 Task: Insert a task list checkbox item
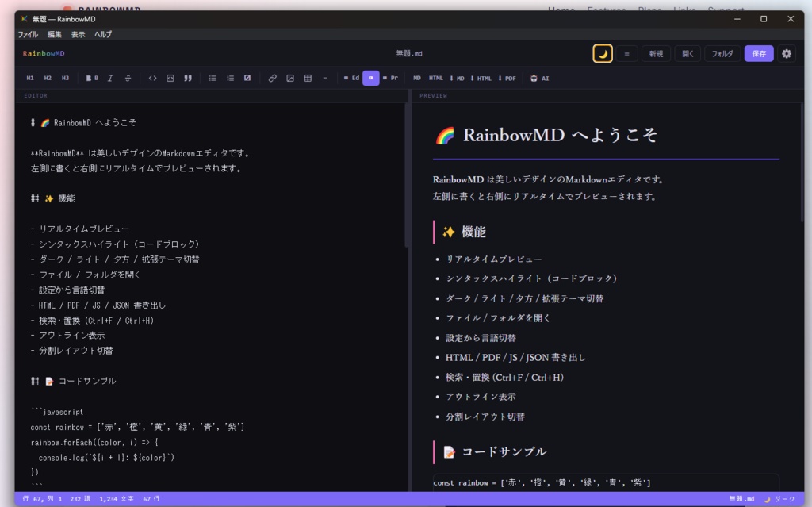(247, 78)
